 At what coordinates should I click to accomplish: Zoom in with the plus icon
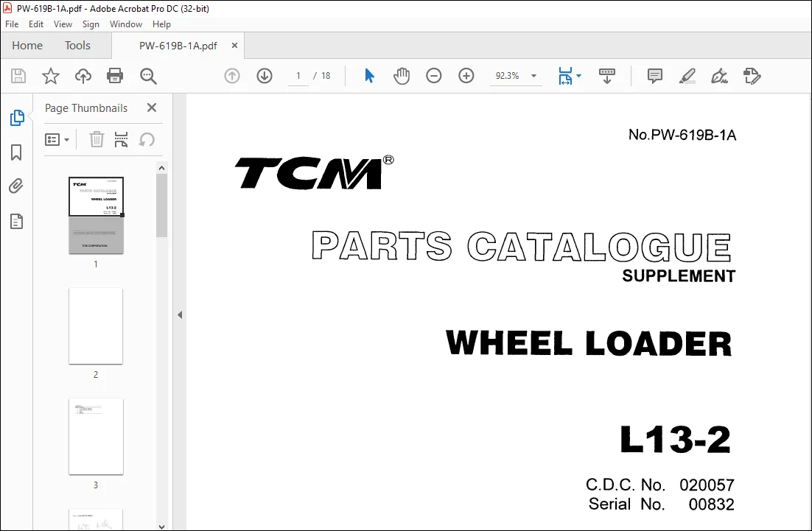[x=466, y=76]
